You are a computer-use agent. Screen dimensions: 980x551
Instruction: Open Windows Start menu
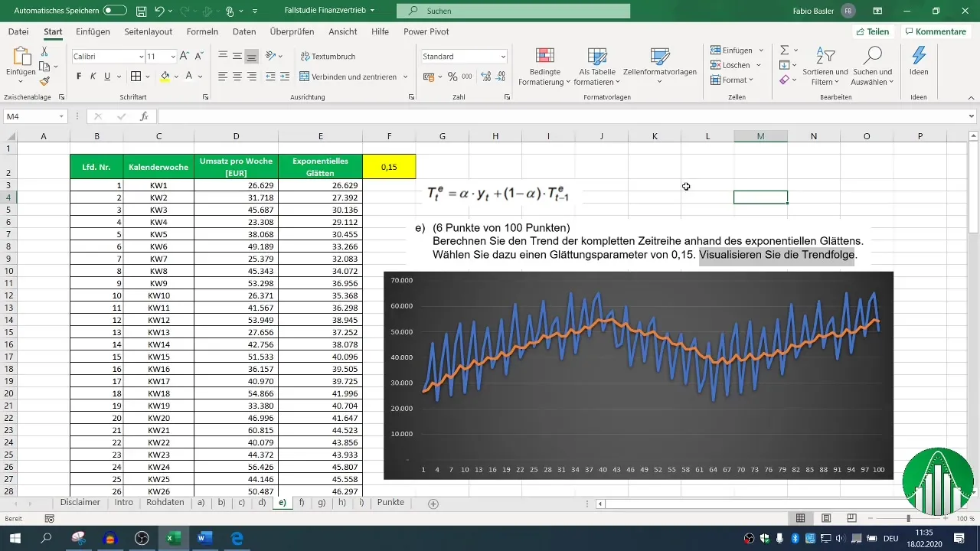tap(15, 539)
